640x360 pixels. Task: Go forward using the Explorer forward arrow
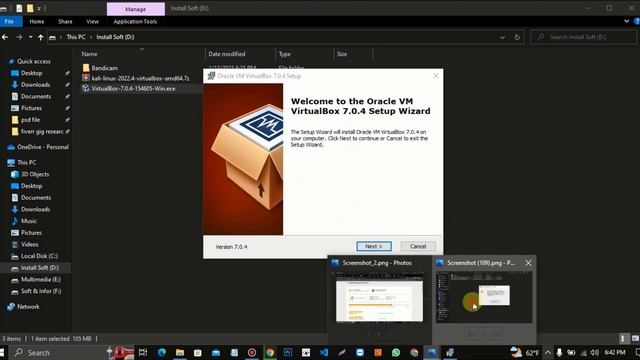click(19, 37)
